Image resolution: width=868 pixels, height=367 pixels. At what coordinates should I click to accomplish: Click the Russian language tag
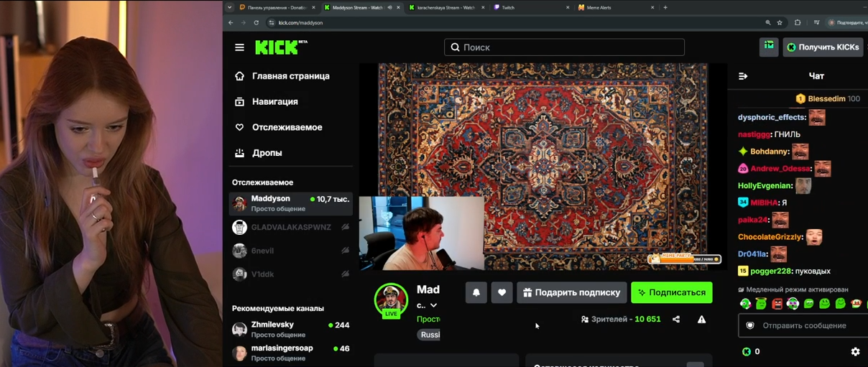pyautogui.click(x=429, y=335)
